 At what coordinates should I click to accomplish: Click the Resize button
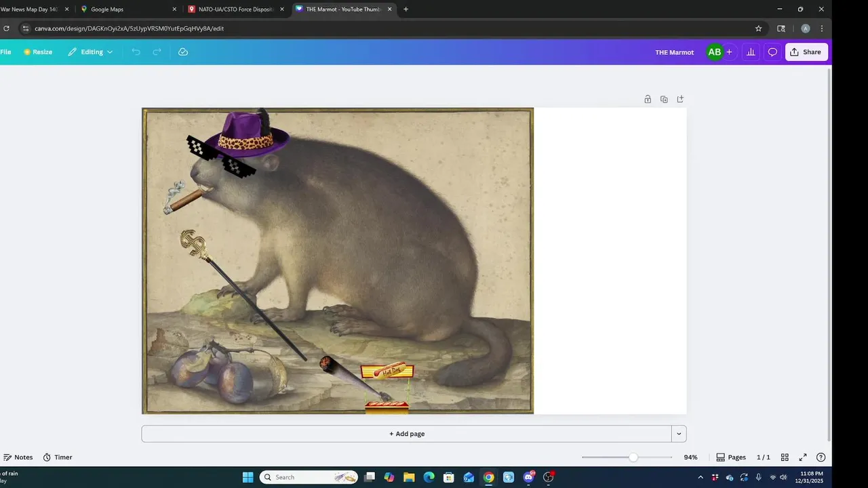pos(38,52)
